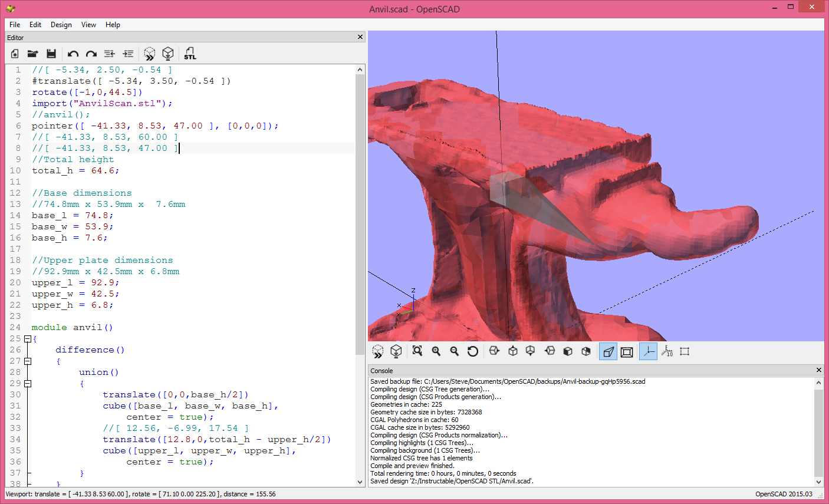Screen dimensions: 829x504
Task: Start a full render of the design
Action: coord(396,351)
